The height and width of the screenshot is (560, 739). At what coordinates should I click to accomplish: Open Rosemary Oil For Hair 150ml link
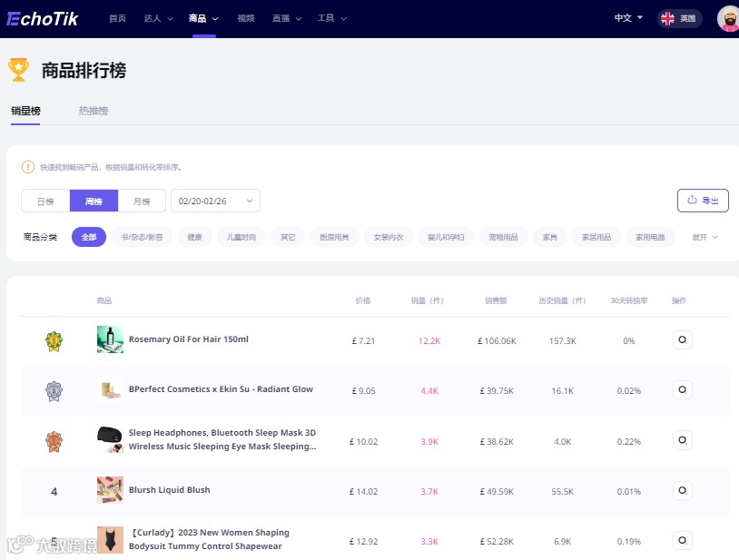(x=189, y=339)
